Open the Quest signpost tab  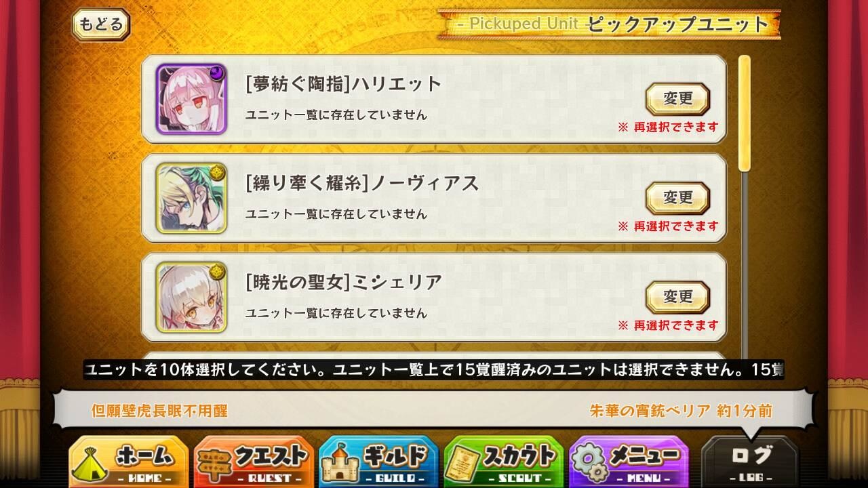pyautogui.click(x=254, y=462)
